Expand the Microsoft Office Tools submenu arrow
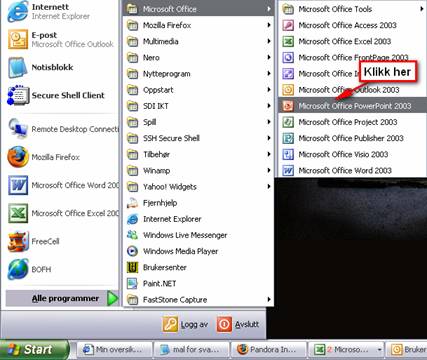Image resolution: width=427 pixels, height=360 pixels. (422, 9)
